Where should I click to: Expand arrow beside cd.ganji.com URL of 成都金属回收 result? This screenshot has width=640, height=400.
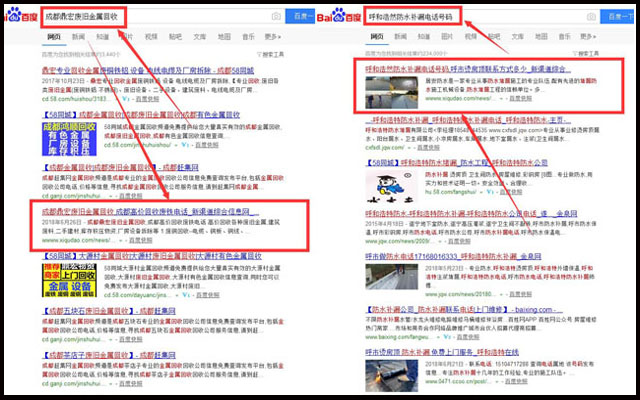(x=110, y=196)
